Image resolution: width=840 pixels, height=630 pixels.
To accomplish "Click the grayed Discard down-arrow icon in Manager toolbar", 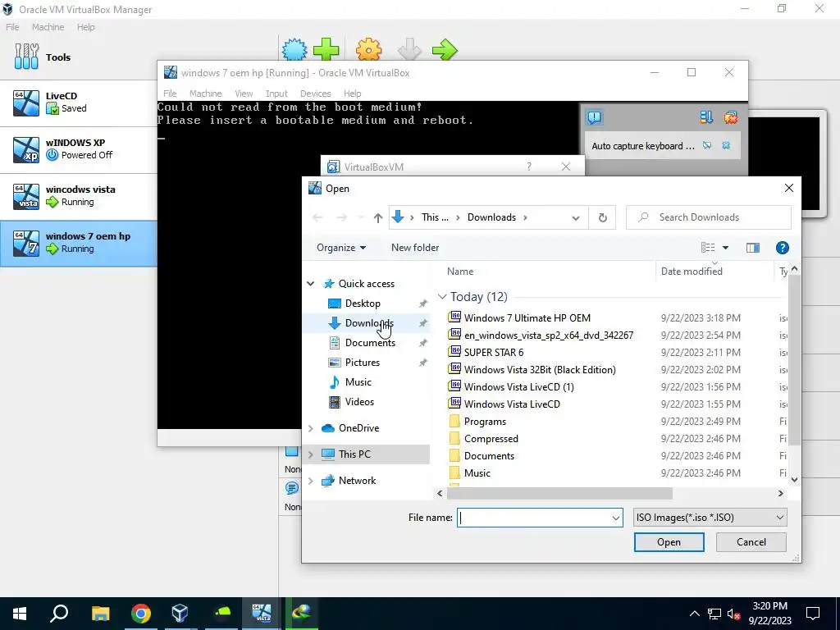I will tap(409, 50).
